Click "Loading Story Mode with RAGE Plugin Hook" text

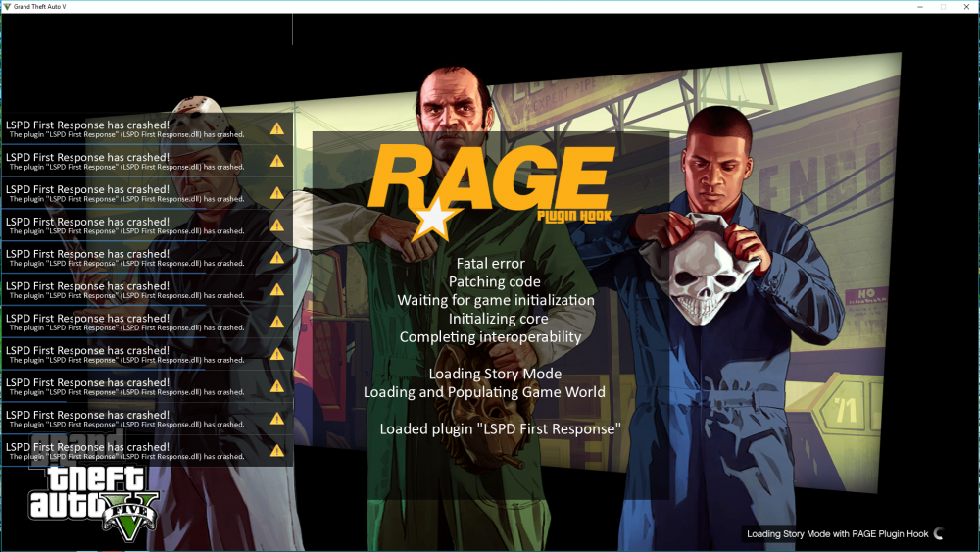click(x=838, y=534)
